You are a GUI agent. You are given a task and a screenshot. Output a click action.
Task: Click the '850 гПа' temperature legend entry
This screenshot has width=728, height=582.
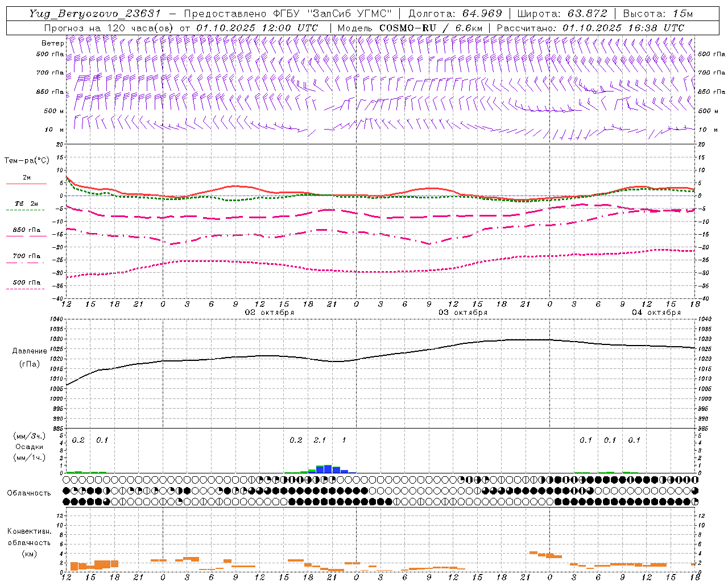click(26, 230)
